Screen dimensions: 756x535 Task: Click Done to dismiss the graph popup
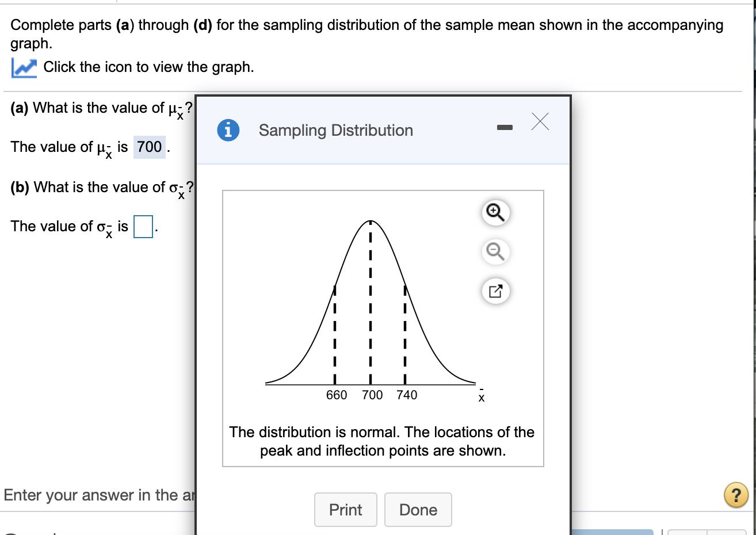pos(418,510)
